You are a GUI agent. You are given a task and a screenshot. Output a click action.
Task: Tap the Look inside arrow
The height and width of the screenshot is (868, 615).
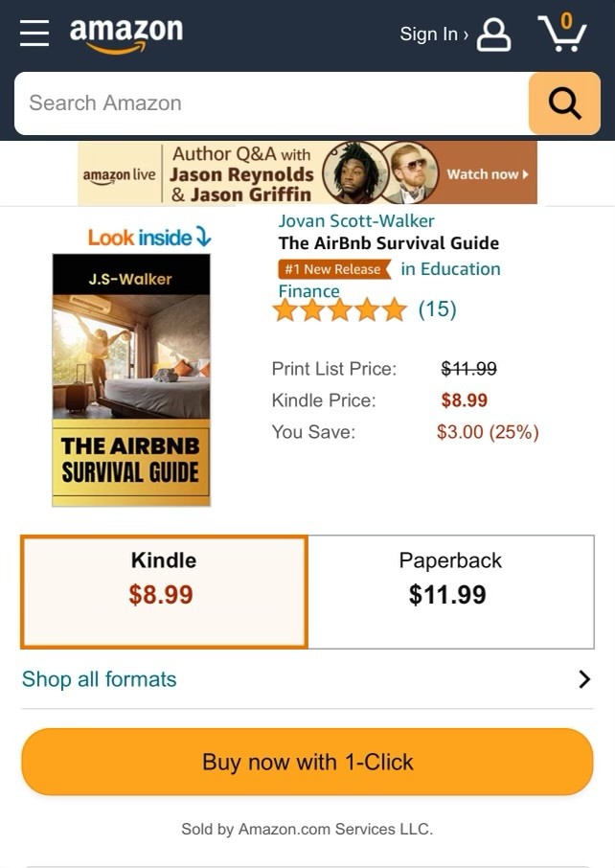[x=204, y=237]
